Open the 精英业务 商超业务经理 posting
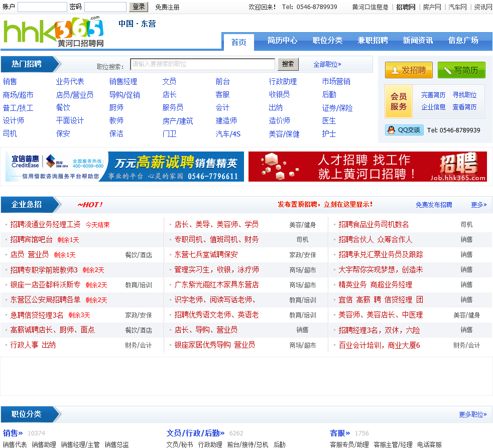This screenshot has width=493, height=448. tap(376, 284)
